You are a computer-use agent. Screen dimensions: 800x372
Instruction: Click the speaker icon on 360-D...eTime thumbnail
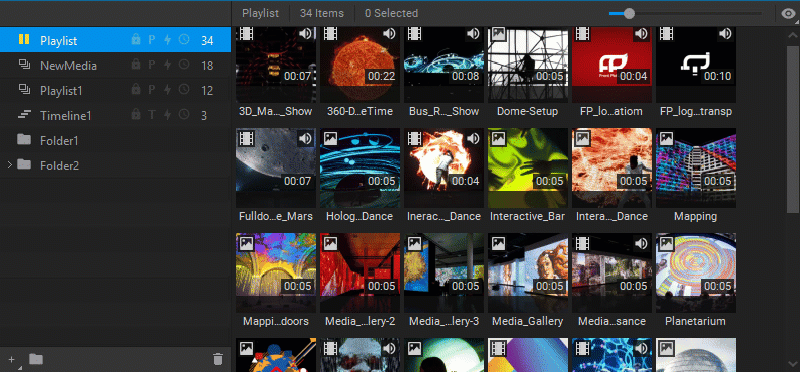pos(389,34)
